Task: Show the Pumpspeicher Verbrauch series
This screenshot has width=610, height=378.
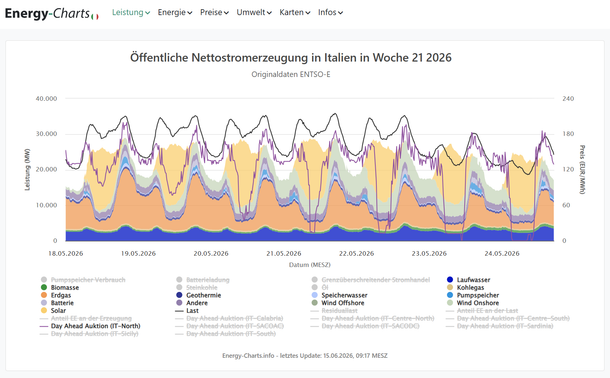Action: (83, 280)
